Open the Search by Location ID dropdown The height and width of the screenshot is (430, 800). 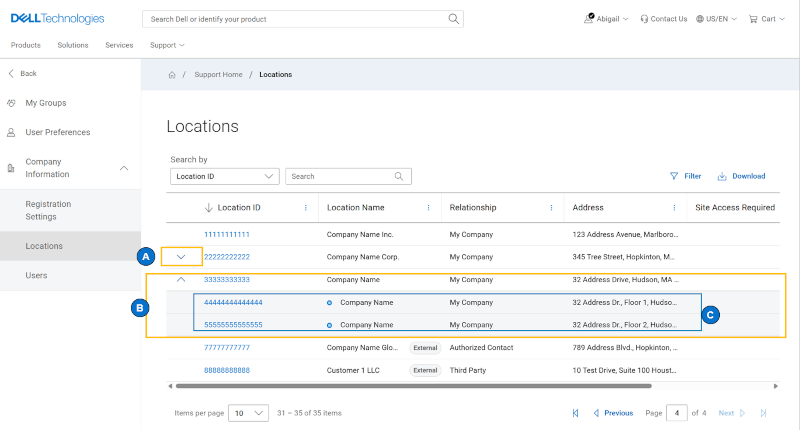click(224, 176)
